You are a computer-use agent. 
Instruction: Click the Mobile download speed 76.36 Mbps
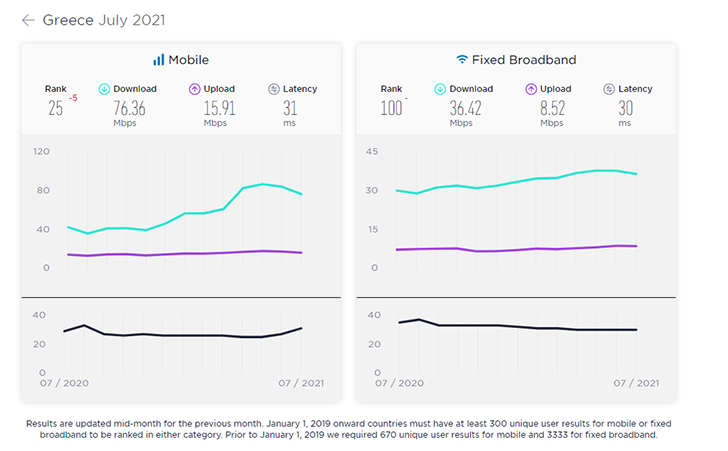pyautogui.click(x=129, y=108)
